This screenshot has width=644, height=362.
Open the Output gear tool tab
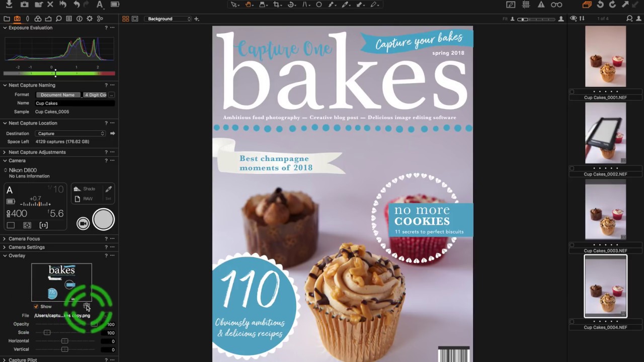click(x=90, y=19)
